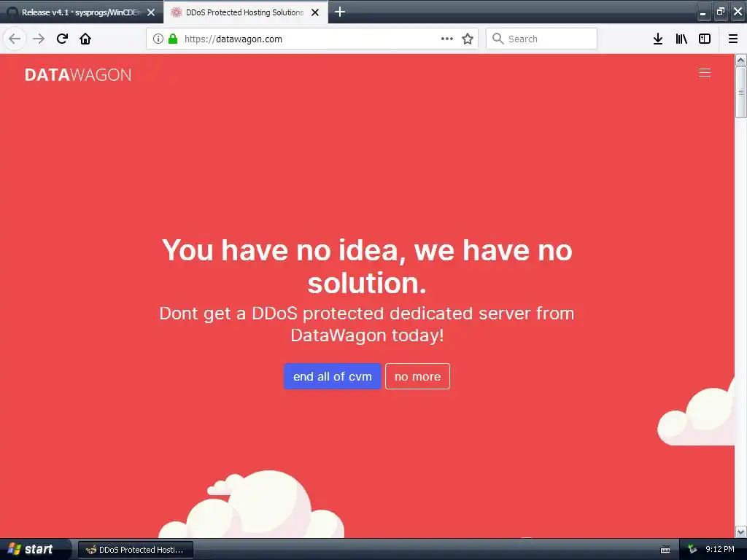Click the network tray icon
Viewport: 747px width, 560px height.
click(x=692, y=549)
